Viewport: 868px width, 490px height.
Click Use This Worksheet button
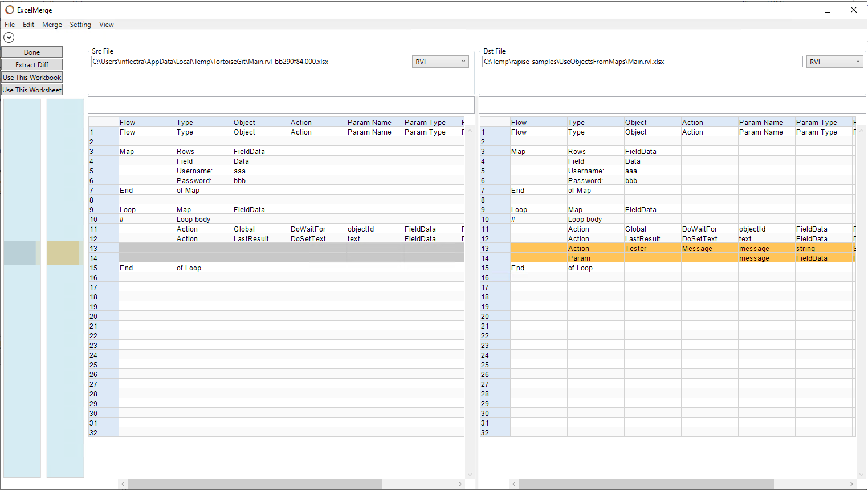(x=32, y=90)
